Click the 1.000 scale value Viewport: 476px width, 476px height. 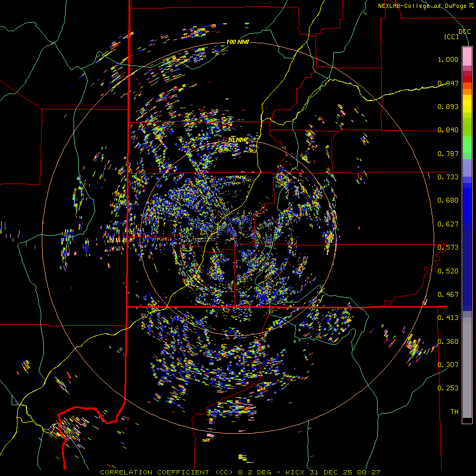[x=448, y=59]
